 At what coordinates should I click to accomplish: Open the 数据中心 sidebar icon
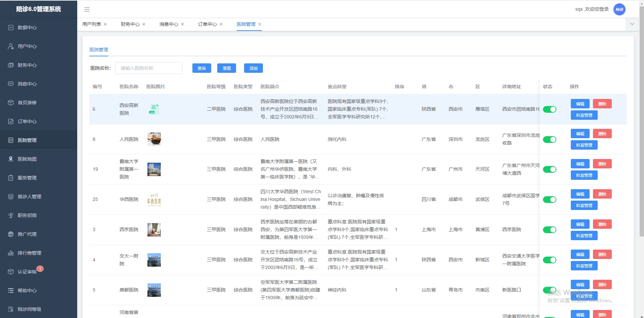[x=11, y=28]
